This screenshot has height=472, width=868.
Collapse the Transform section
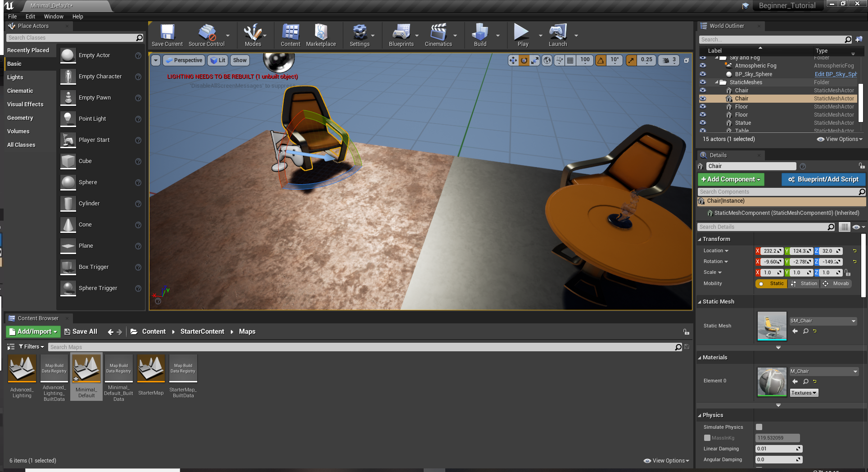pos(700,240)
